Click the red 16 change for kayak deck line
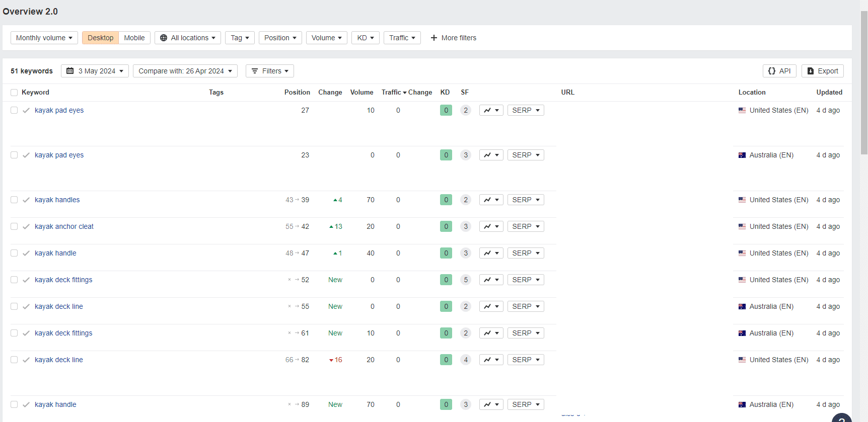 click(x=336, y=360)
